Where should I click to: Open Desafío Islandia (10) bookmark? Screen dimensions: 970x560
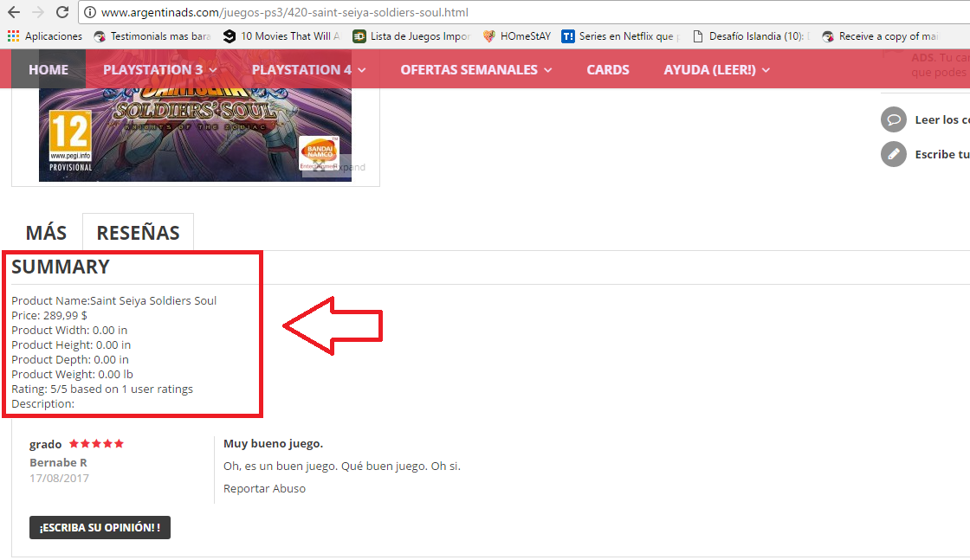[751, 36]
